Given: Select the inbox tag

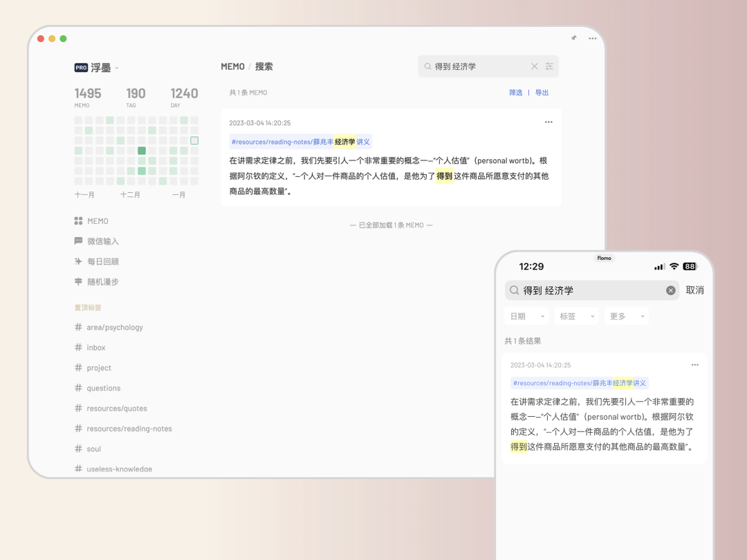Looking at the screenshot, I should pyautogui.click(x=90, y=348).
